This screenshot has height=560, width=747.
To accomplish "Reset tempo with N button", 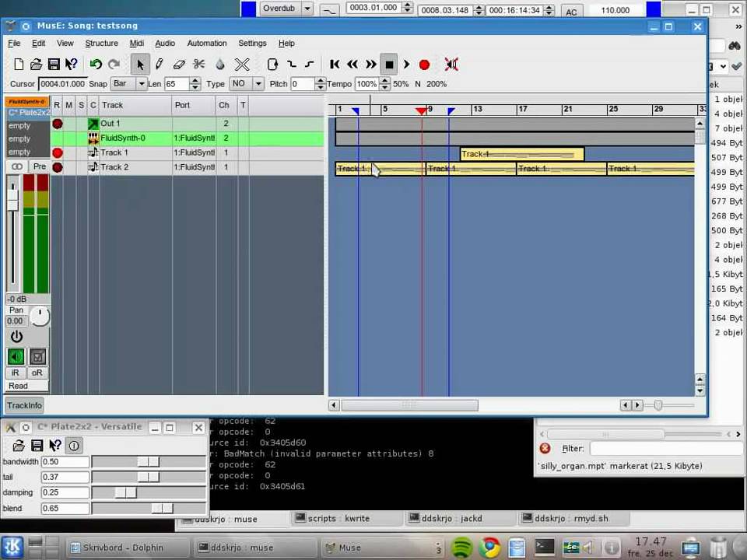I will 418,84.
